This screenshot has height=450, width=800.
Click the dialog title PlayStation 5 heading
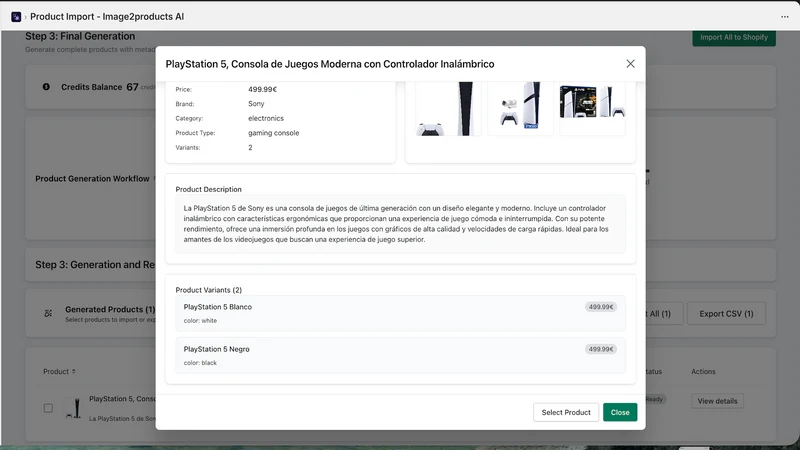point(330,64)
